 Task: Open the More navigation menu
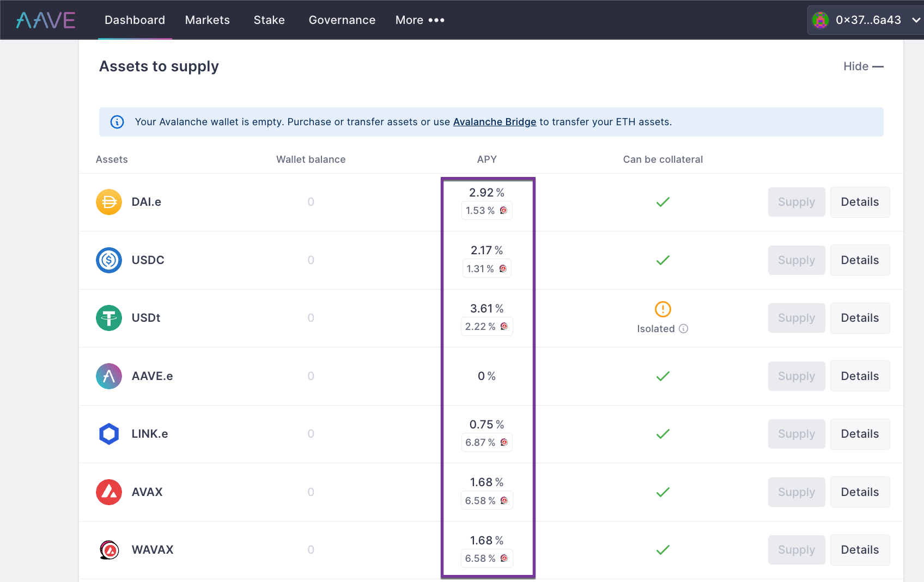420,20
